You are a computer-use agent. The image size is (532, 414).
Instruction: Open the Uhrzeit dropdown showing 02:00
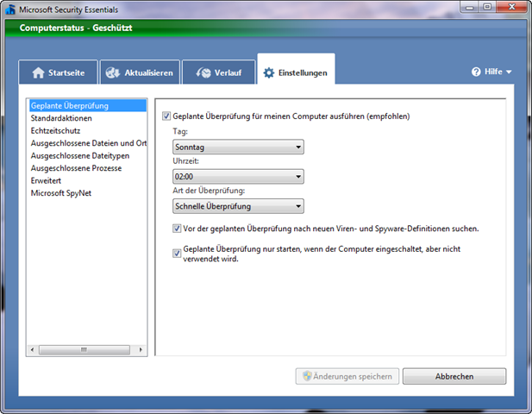(x=238, y=177)
